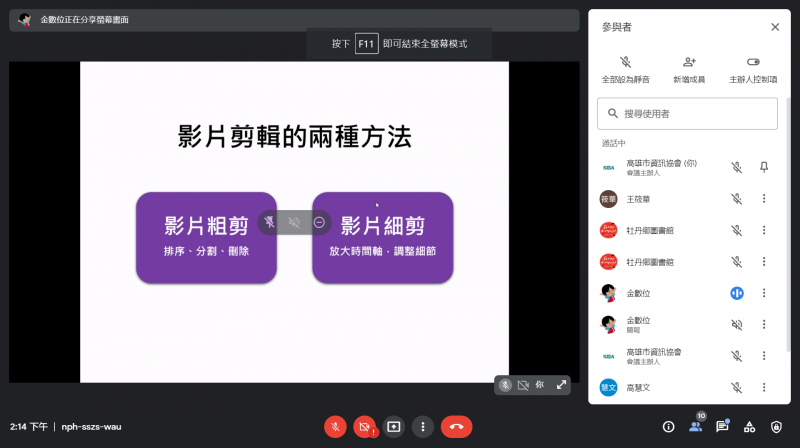The image size is (800, 448).
Task: Open more options for 金數位 簡報 row
Action: pos(764,325)
